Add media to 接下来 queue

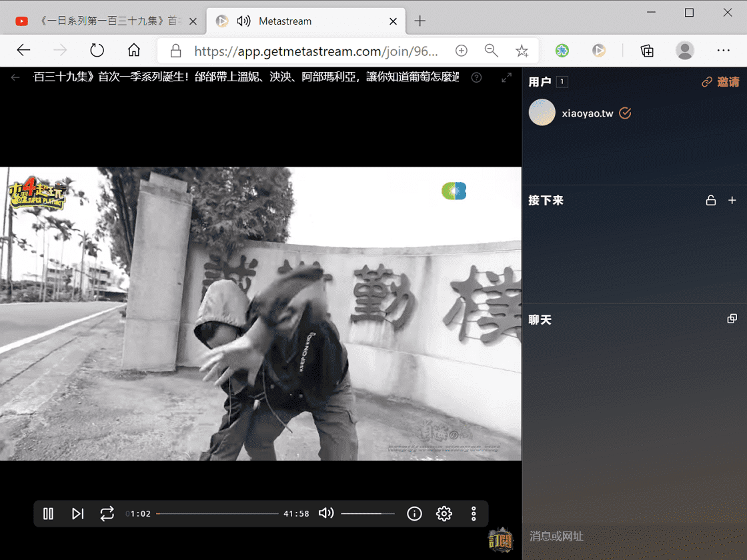(x=732, y=201)
